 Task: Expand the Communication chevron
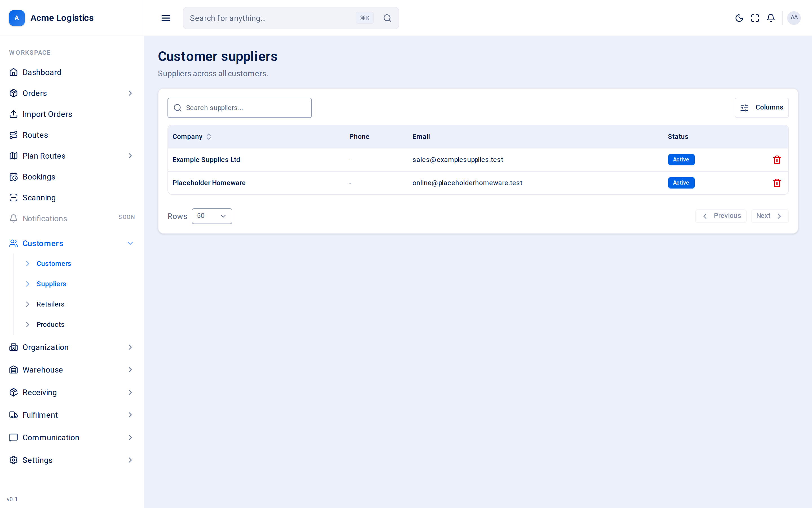(x=130, y=437)
